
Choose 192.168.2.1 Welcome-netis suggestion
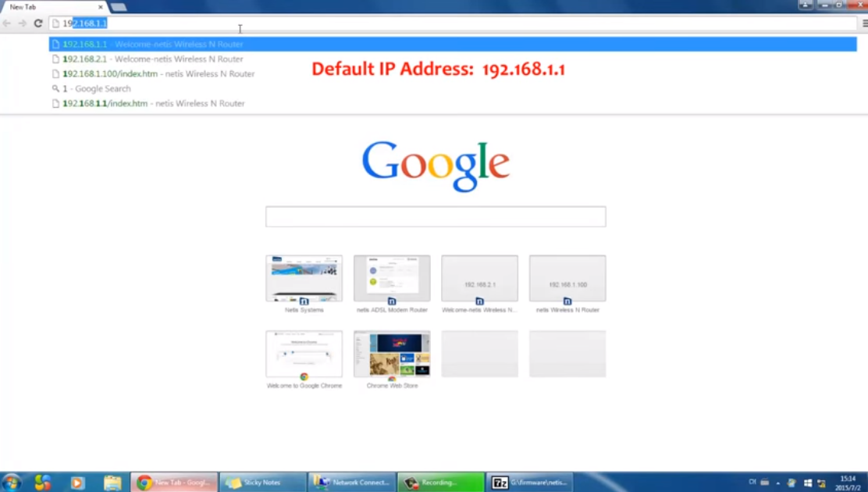453,59
